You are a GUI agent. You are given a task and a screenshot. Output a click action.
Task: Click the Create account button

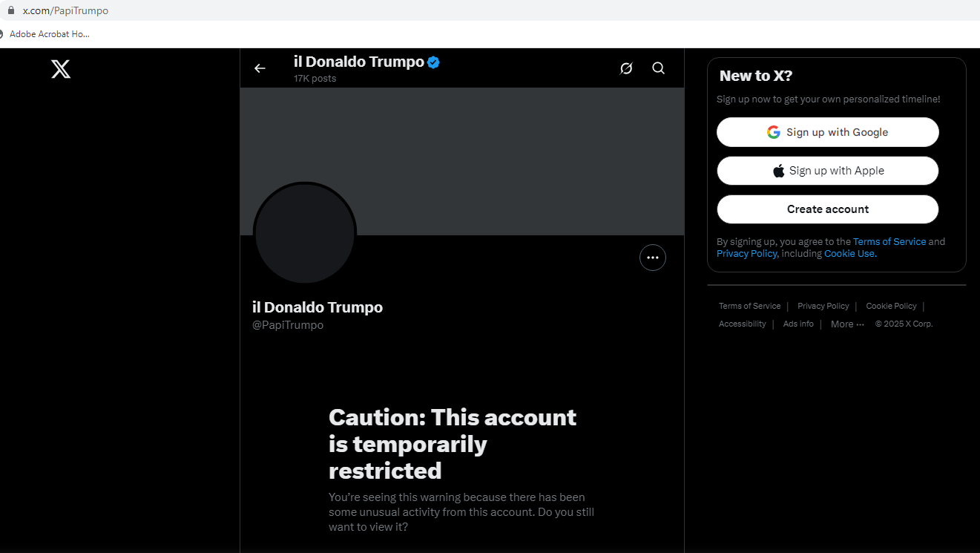[x=828, y=209]
